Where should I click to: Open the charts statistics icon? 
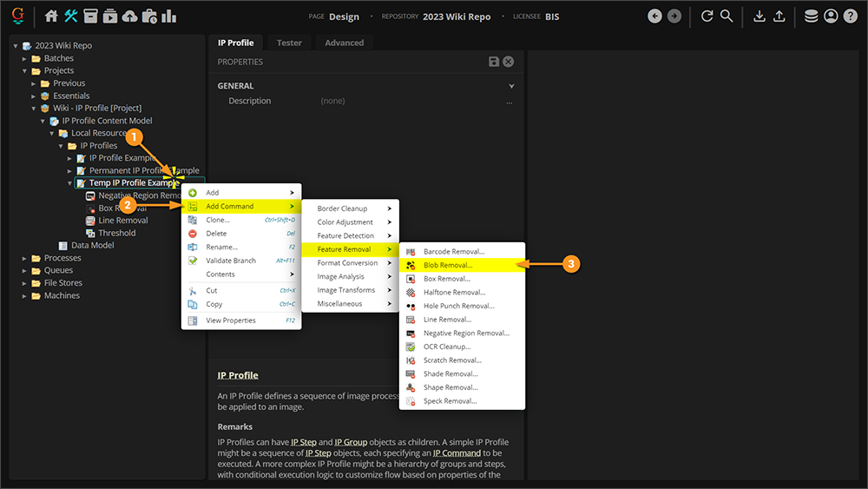[169, 16]
